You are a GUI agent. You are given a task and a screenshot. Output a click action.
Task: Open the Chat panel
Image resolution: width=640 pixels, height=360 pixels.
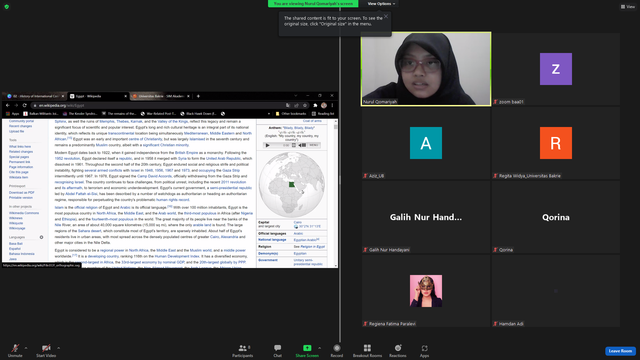click(278, 350)
